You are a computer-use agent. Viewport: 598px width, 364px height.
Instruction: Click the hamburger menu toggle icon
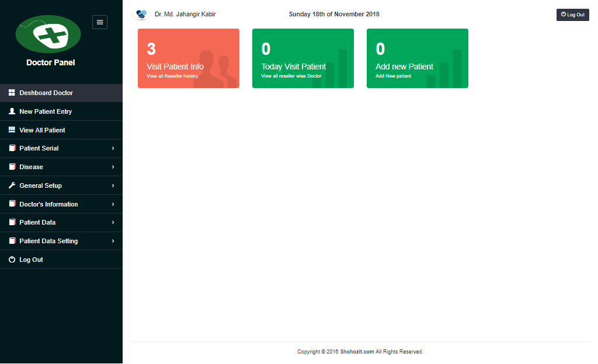[x=100, y=22]
